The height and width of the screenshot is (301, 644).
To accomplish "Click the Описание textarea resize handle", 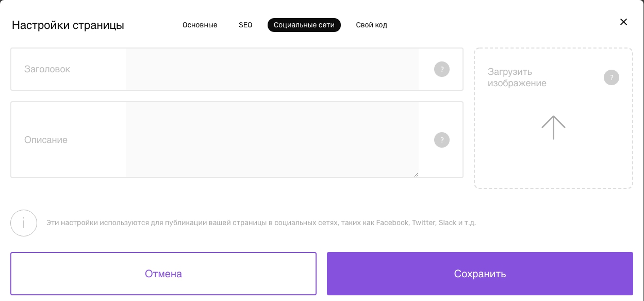I will (416, 175).
